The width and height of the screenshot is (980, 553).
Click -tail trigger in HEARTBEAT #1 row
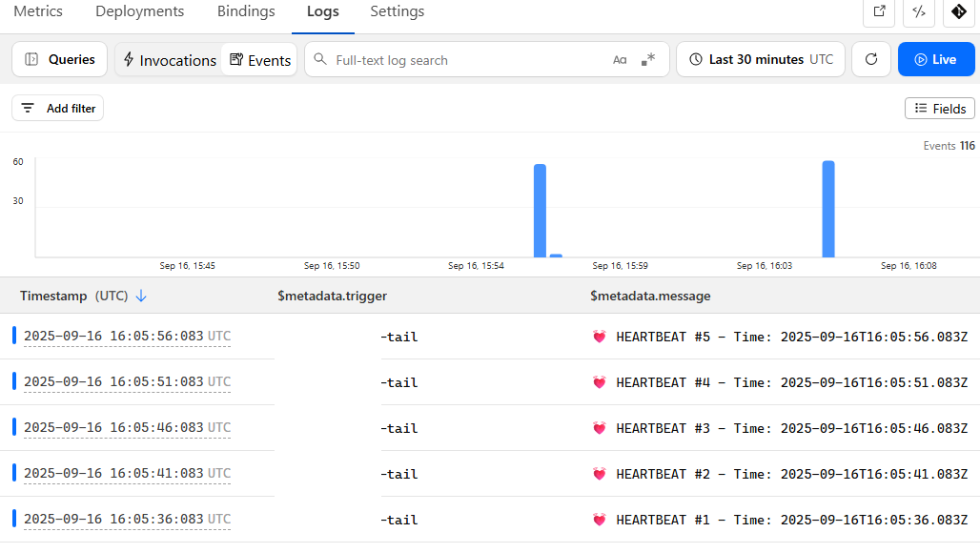[398, 520]
